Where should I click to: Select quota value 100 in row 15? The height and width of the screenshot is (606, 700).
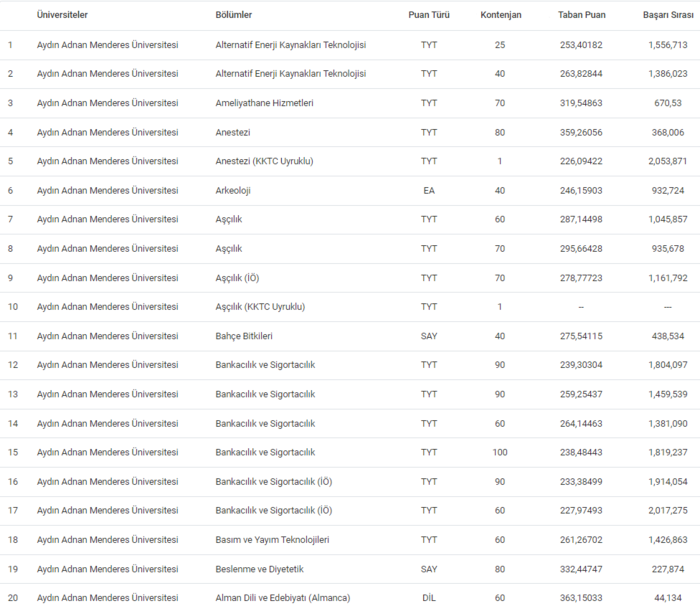(500, 452)
